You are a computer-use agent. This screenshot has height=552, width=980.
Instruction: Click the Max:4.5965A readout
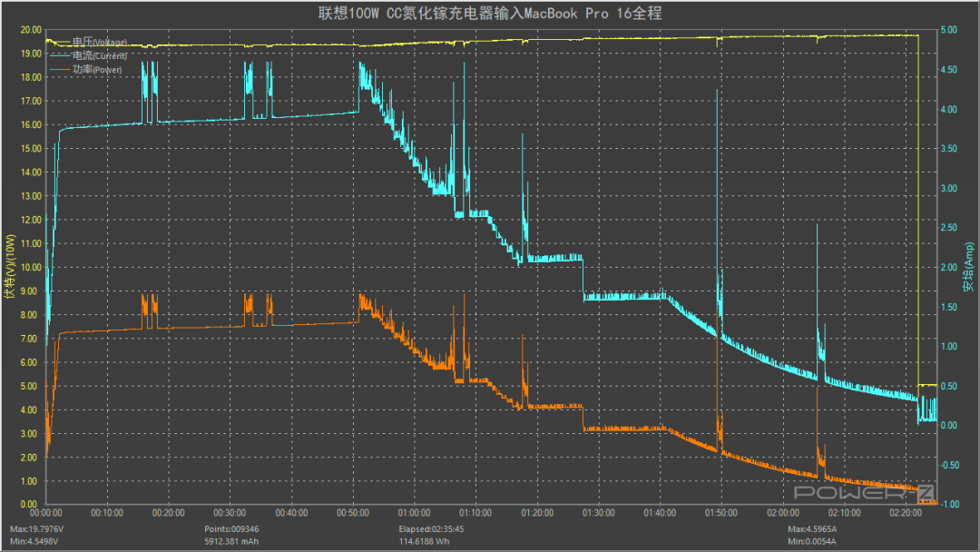click(812, 529)
